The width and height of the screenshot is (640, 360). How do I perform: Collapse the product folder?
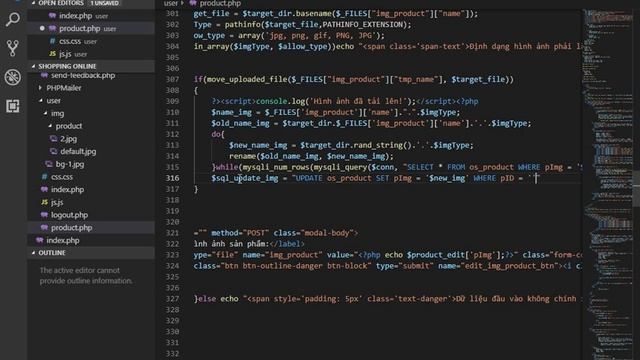(x=50, y=126)
